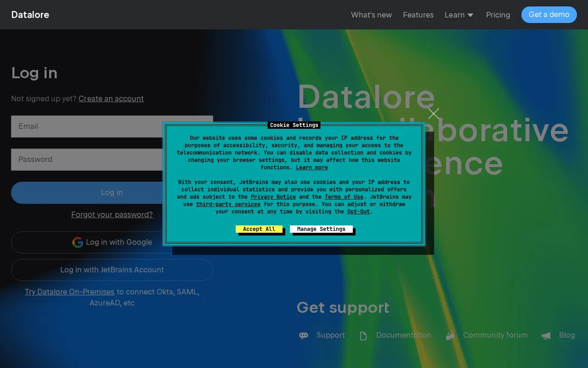
Task: Choose Log in with JetBrains Account
Action: [112, 270]
